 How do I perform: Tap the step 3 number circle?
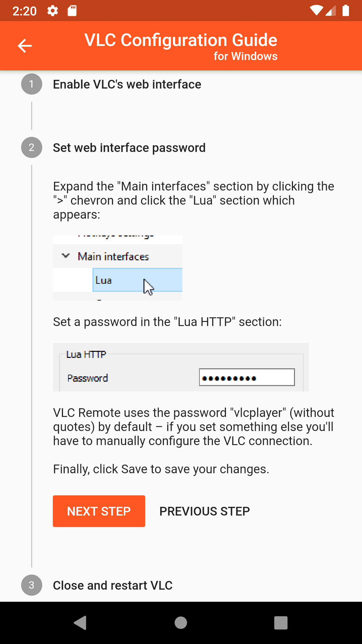pyautogui.click(x=32, y=585)
